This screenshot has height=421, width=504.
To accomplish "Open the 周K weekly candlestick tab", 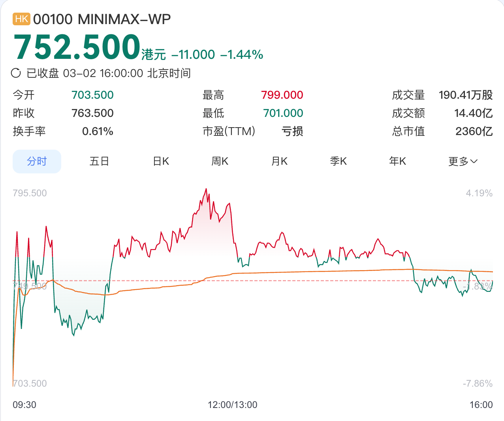I will click(220, 161).
